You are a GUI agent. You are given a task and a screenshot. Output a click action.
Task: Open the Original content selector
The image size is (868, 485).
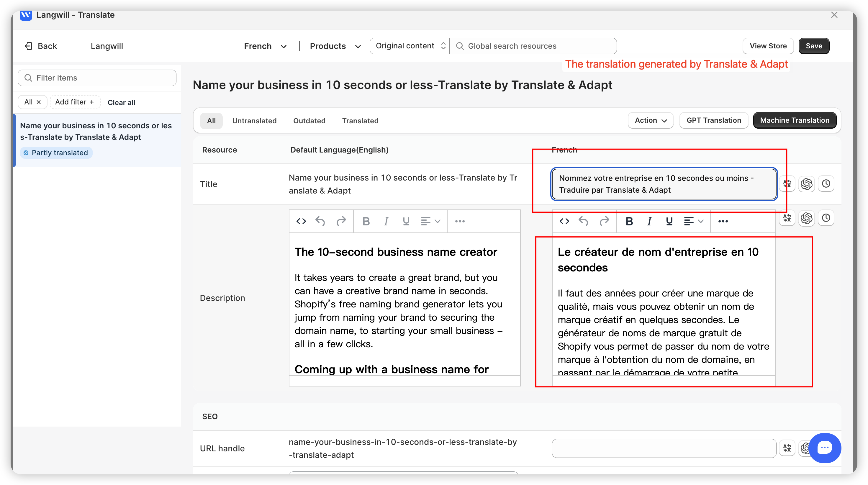click(x=410, y=46)
